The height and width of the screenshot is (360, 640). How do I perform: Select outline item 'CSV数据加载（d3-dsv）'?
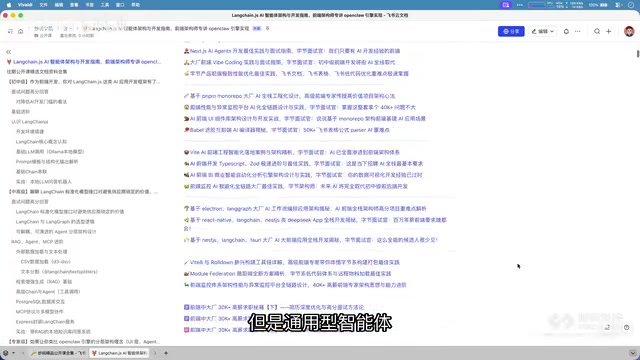[x=46, y=262]
